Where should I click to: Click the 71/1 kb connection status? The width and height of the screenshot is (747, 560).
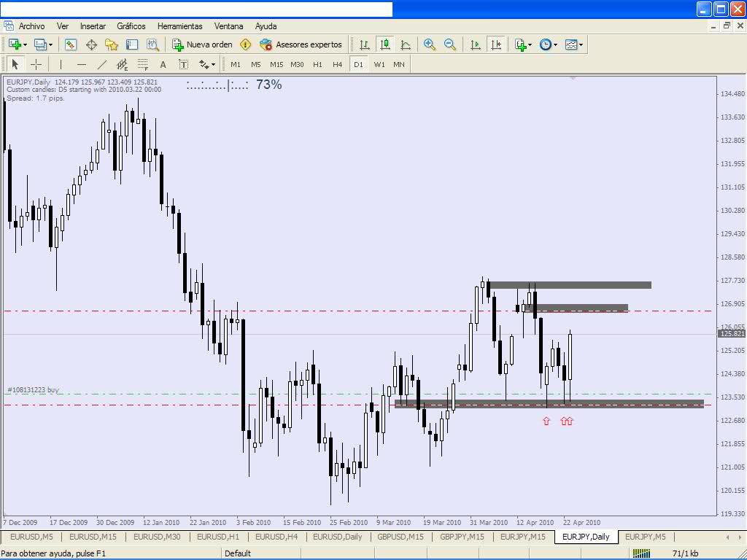(x=685, y=553)
